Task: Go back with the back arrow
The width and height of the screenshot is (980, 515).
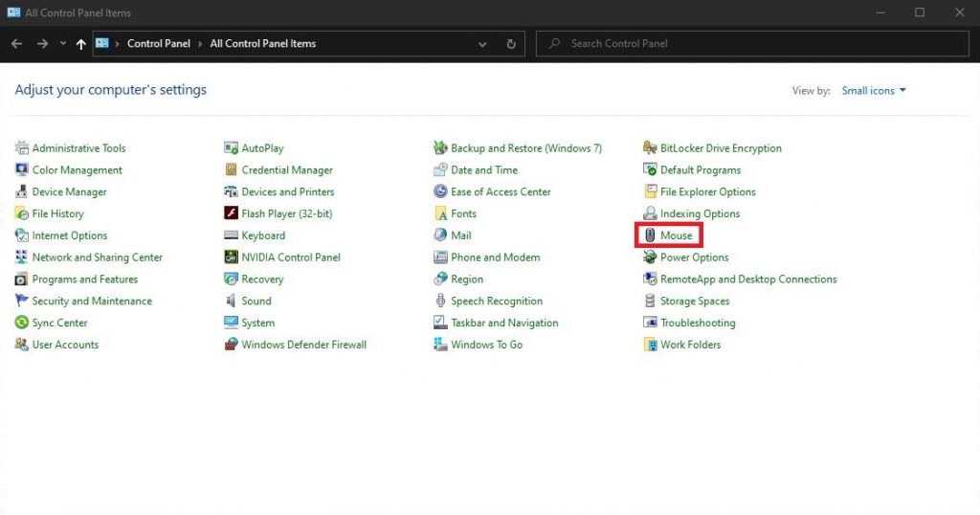Action: pos(17,44)
